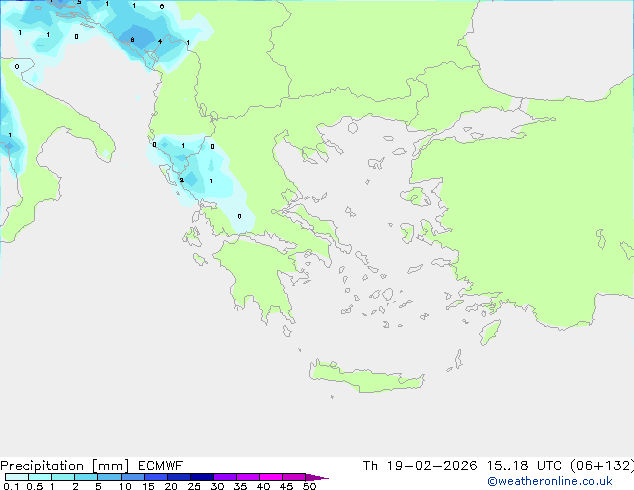Click the above-50 mm arrow tip of legend
The height and width of the screenshot is (490, 634).
(x=317, y=477)
